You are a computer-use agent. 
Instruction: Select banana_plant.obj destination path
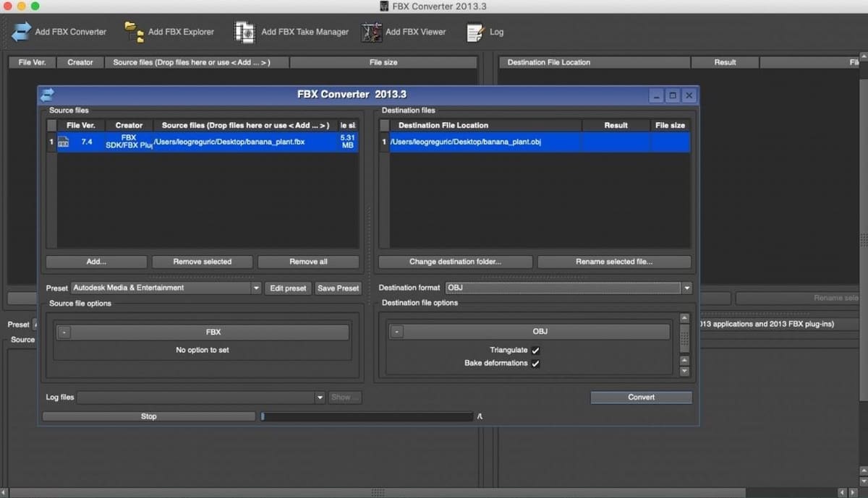pyautogui.click(x=466, y=142)
